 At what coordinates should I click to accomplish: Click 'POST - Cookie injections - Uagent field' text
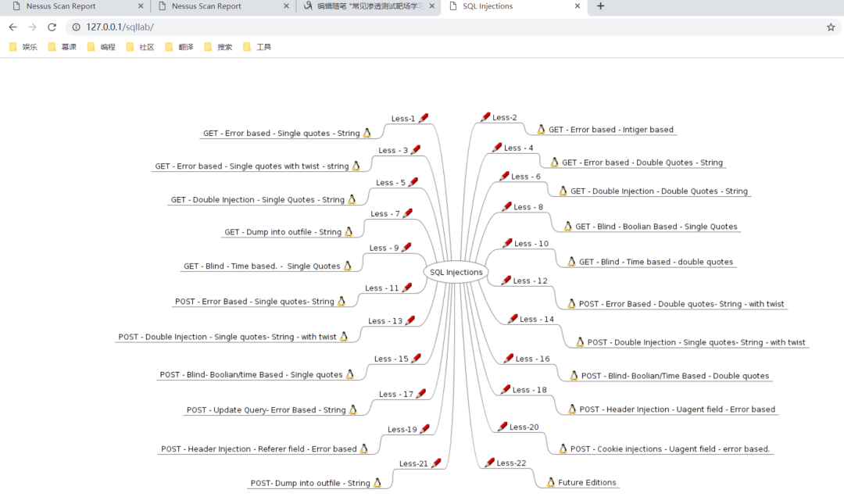pyautogui.click(x=642, y=449)
